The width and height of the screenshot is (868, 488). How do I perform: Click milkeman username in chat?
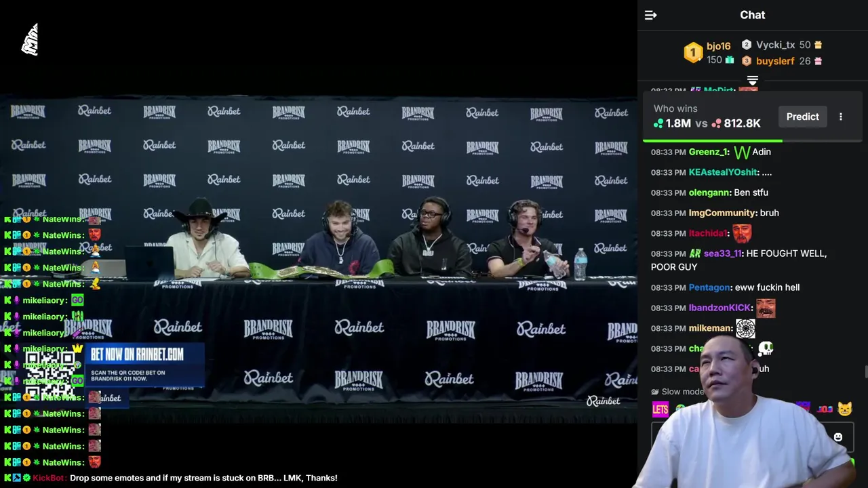pos(710,328)
